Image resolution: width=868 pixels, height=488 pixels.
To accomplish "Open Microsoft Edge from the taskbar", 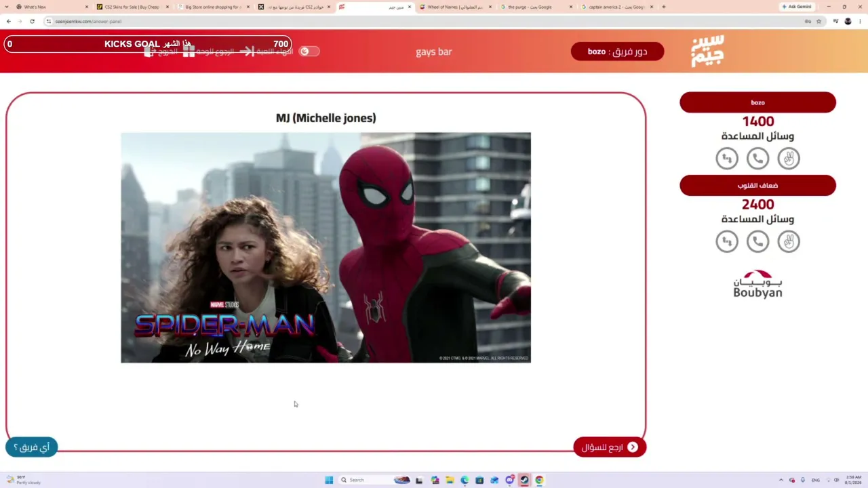I will point(465,480).
